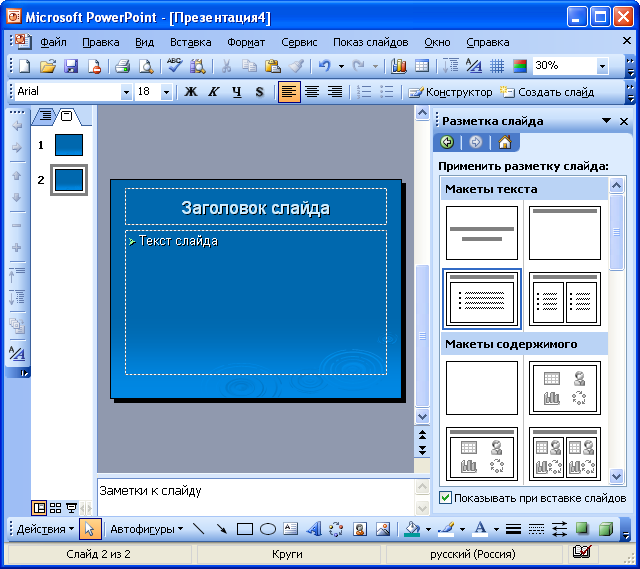The height and width of the screenshot is (569, 640).
Task: Open the zoom percentage dropdown (30%)
Action: coord(602,66)
